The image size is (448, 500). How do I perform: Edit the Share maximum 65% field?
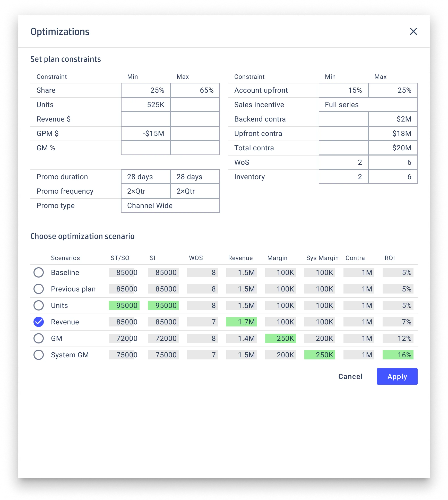[x=195, y=90]
